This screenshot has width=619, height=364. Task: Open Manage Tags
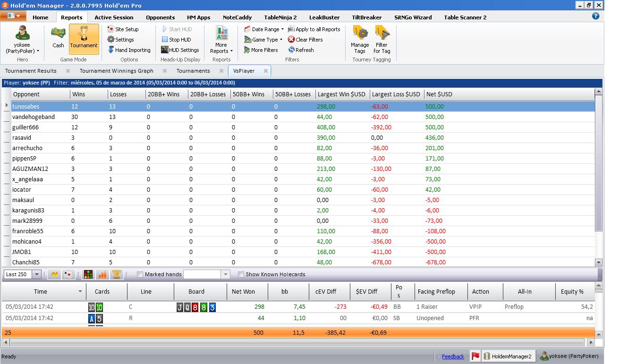coord(360,40)
